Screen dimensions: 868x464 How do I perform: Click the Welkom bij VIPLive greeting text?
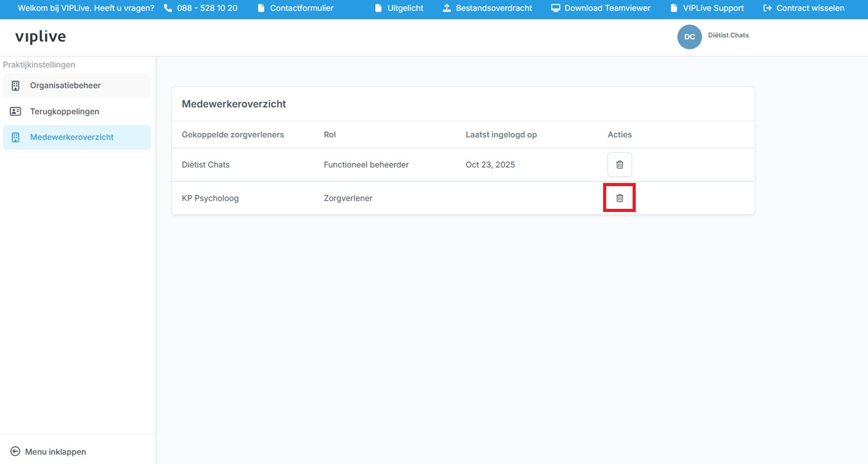click(x=86, y=8)
